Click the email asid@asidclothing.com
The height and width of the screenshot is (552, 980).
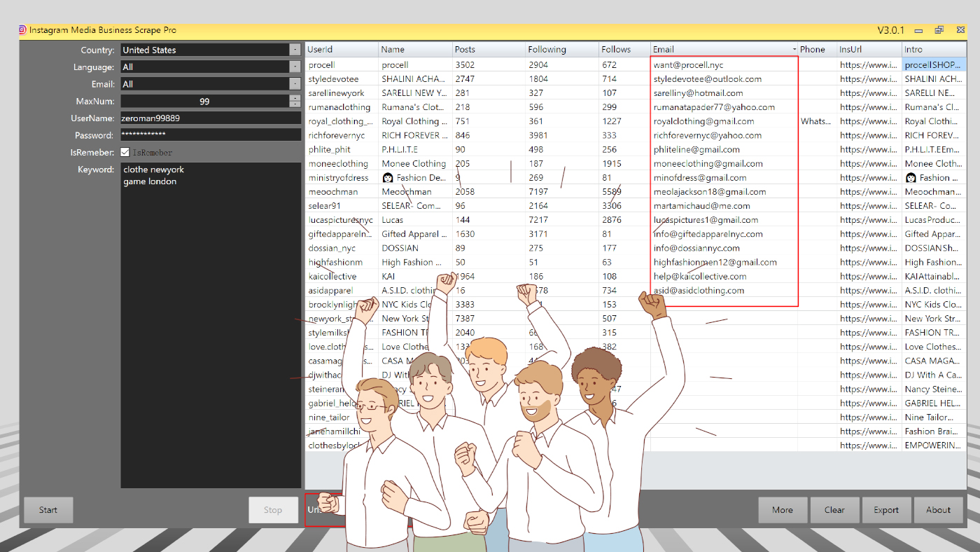click(x=699, y=291)
